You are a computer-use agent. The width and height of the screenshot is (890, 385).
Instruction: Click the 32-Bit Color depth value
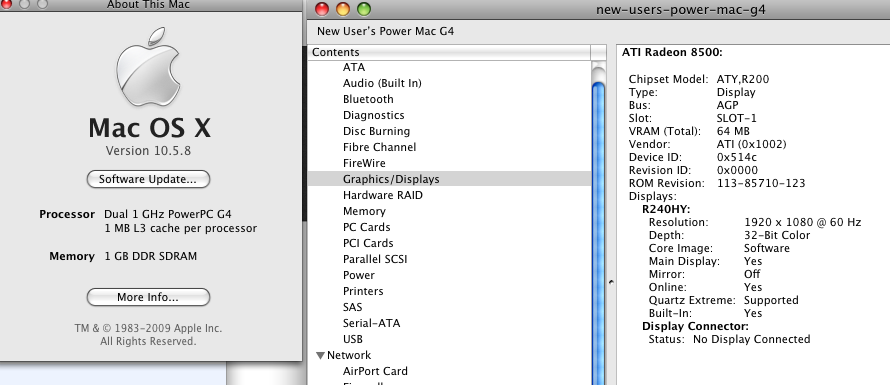pos(777,235)
